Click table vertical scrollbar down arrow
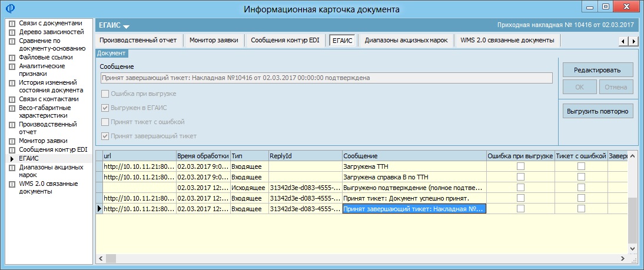Viewport: 644px width, 270px height. [632, 249]
